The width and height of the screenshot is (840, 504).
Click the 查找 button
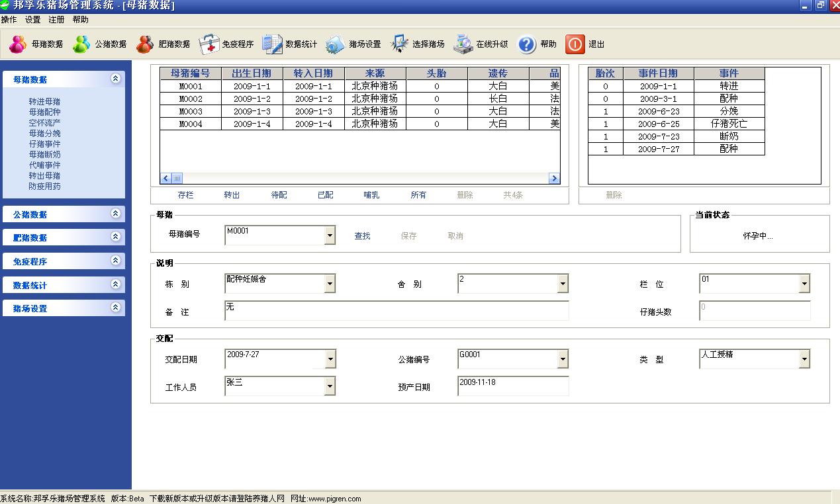tap(362, 236)
